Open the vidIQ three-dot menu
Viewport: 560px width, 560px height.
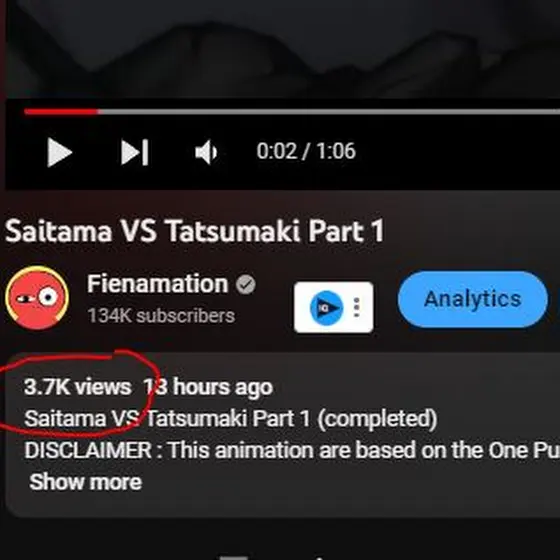(356, 308)
